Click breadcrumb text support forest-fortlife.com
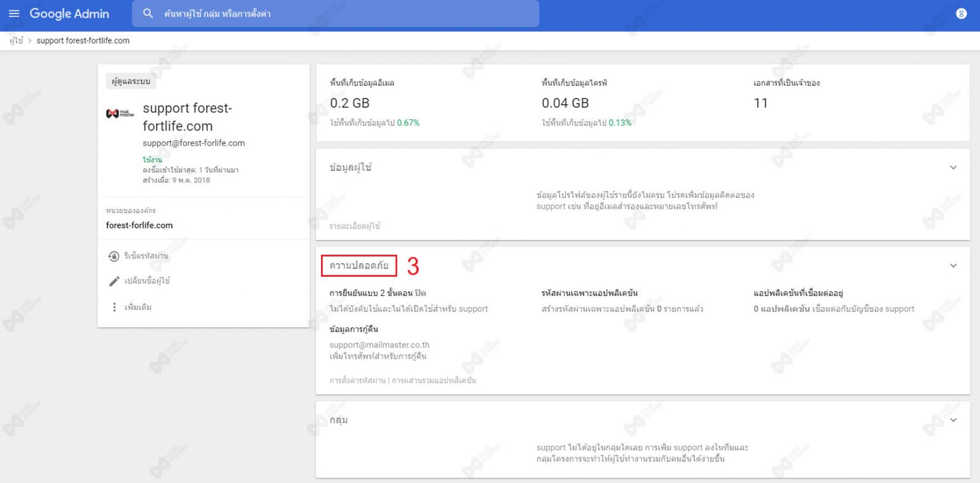Screen dimensions: 980x483 pyautogui.click(x=83, y=40)
